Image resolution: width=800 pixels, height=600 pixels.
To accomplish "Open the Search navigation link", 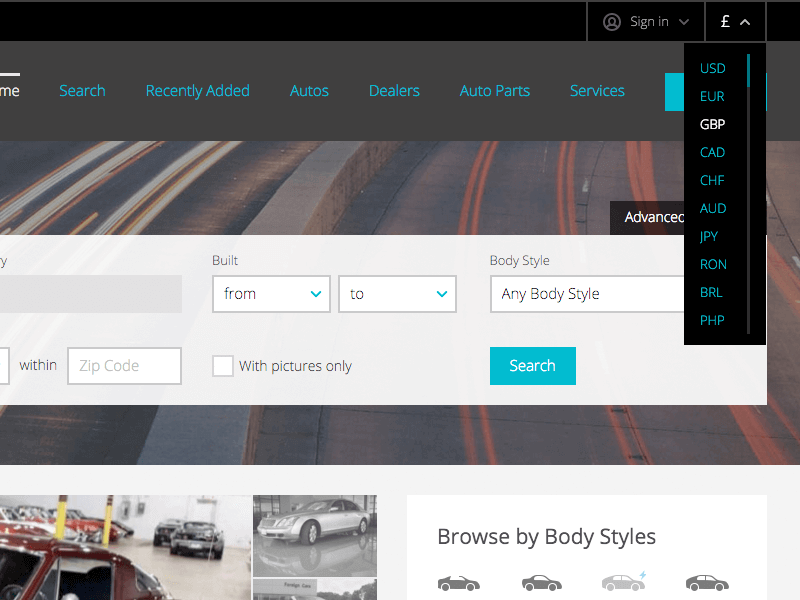I will [82, 91].
